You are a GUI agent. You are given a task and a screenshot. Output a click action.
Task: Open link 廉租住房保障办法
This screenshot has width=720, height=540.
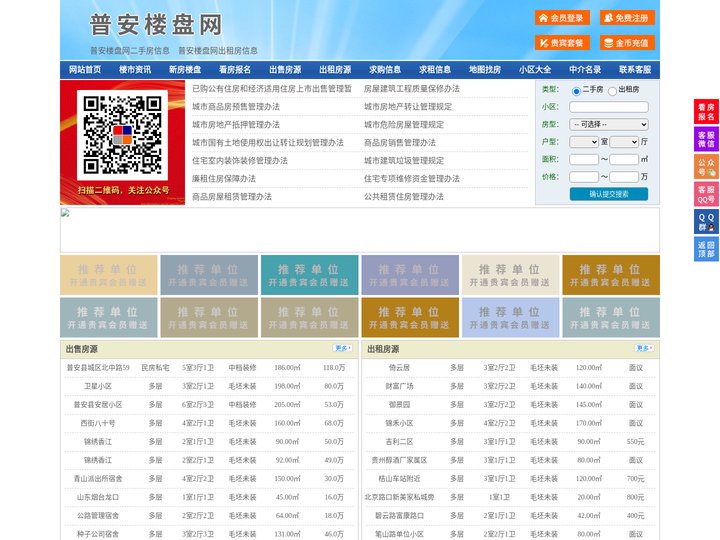coord(224,179)
